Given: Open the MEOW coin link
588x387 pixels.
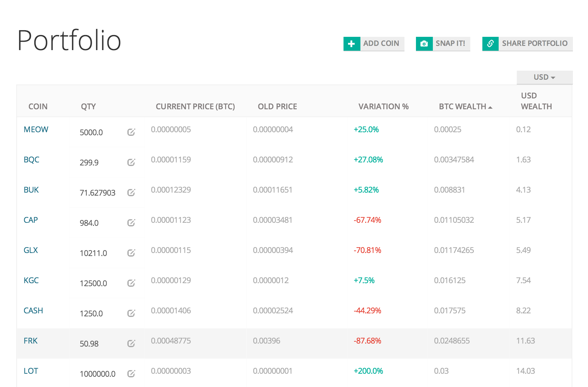Looking at the screenshot, I should coord(36,130).
